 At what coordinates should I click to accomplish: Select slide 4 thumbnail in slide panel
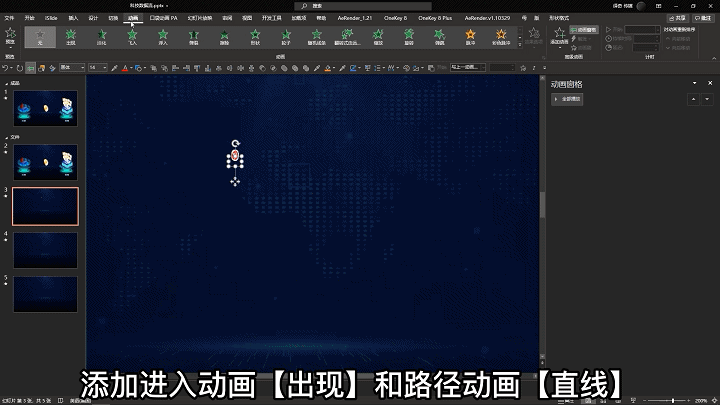[45, 250]
